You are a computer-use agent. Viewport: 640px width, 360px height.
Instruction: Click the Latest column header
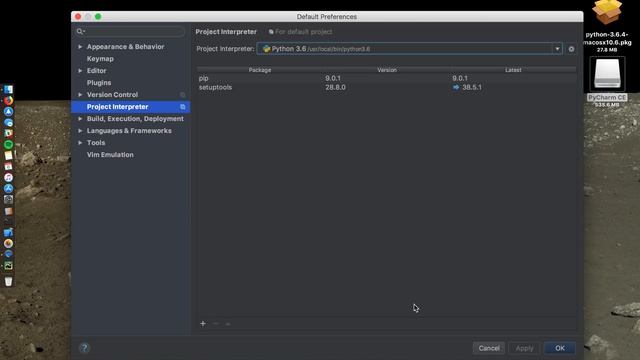pyautogui.click(x=513, y=70)
